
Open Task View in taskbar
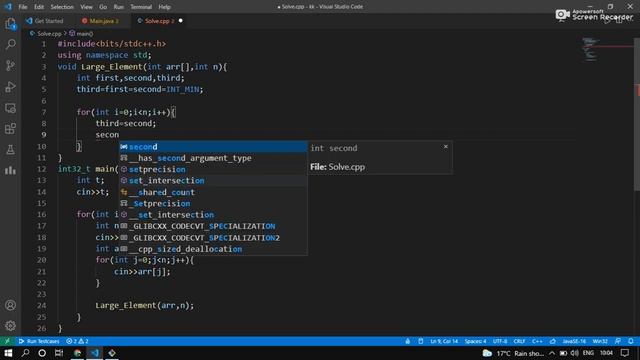coord(59,353)
